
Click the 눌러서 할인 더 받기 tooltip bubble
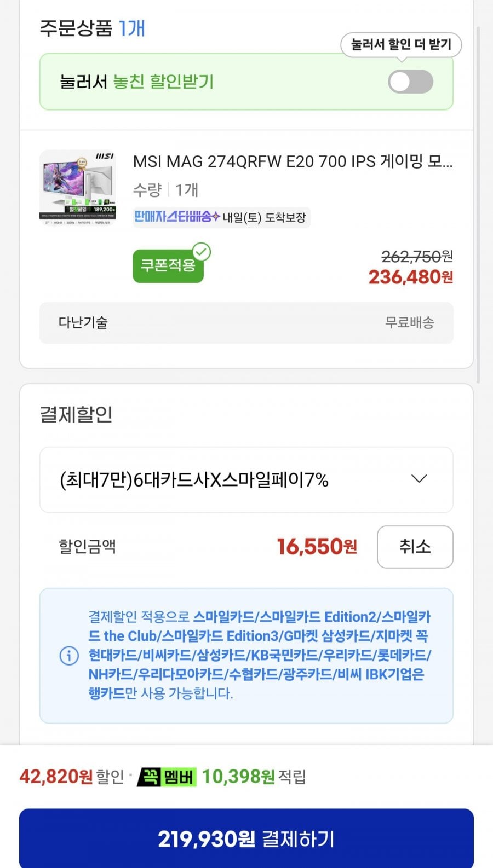click(x=401, y=45)
